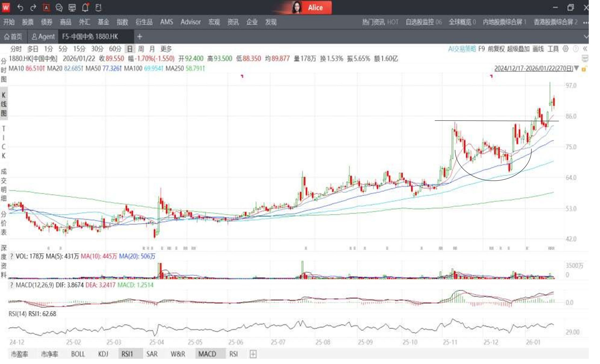Open the chat message bubble icon
Image resolution: width=600 pixels, height=364 pixels.
[59, 8]
